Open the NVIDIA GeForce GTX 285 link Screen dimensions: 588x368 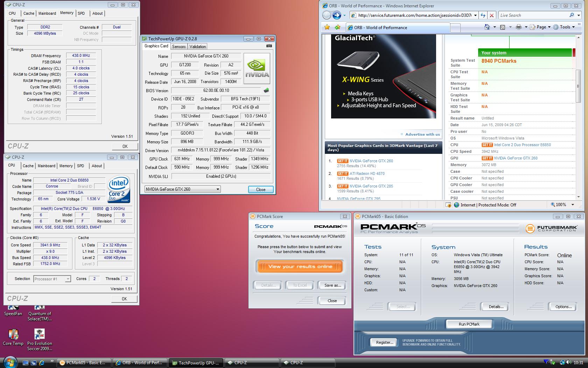(371, 186)
